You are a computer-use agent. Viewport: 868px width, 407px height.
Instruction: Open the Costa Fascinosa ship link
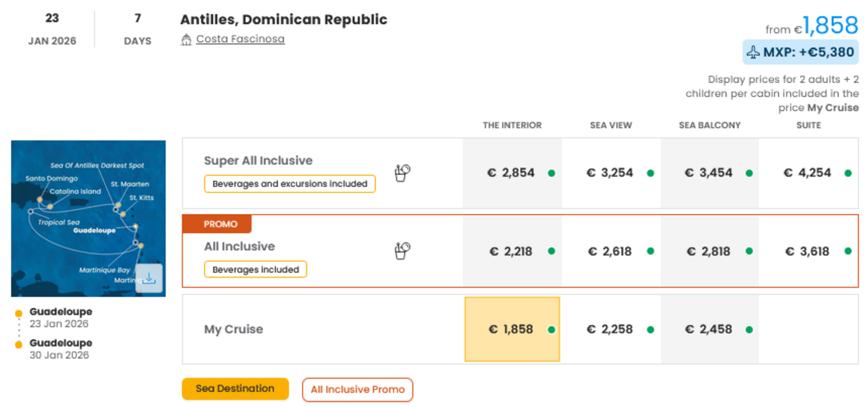tap(240, 39)
